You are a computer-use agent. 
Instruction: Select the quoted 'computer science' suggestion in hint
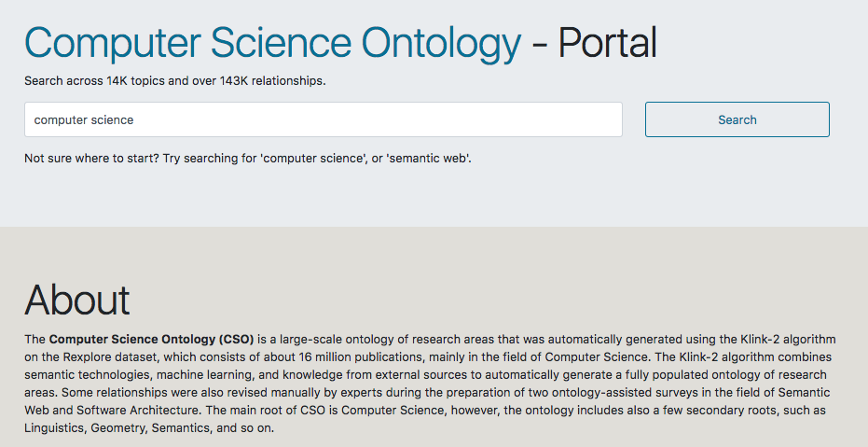click(x=313, y=159)
